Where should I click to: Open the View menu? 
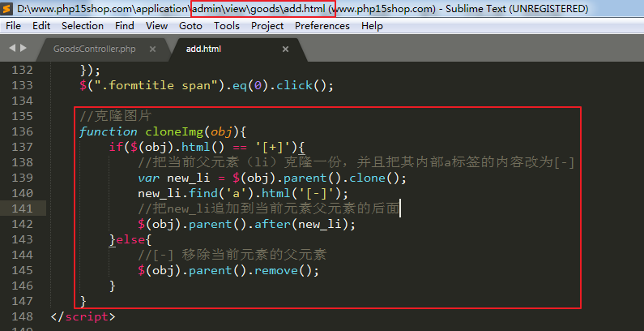pyautogui.click(x=157, y=26)
